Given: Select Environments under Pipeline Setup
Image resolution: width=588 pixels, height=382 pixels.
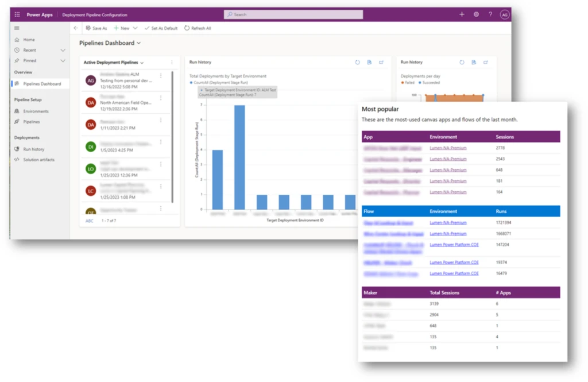Looking at the screenshot, I should point(37,111).
